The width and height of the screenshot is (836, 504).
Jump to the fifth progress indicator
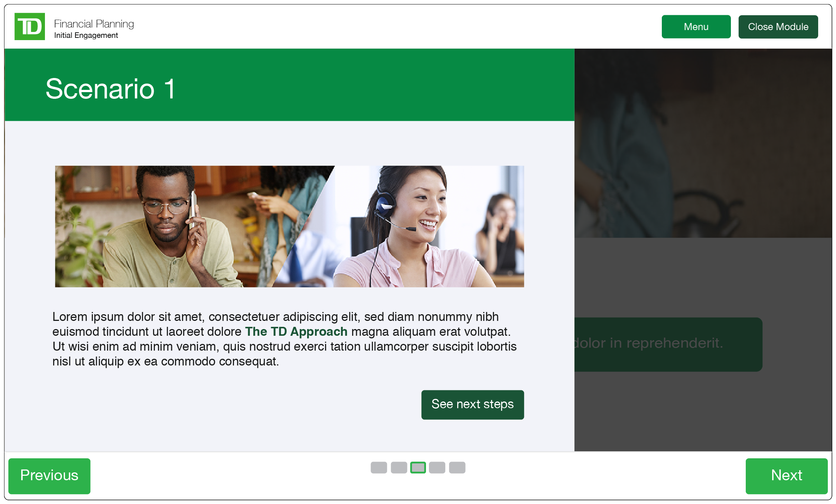[x=457, y=468]
